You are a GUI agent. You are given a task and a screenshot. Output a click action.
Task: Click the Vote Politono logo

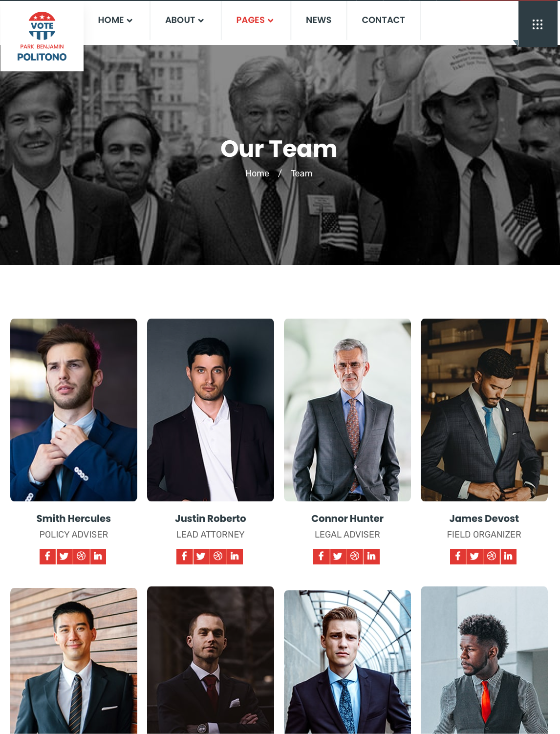click(42, 37)
